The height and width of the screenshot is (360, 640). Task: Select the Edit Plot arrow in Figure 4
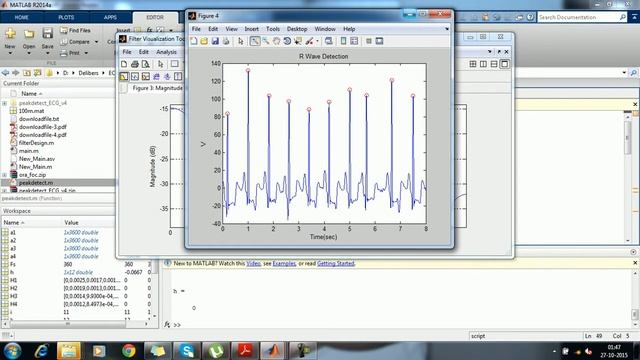coord(241,41)
